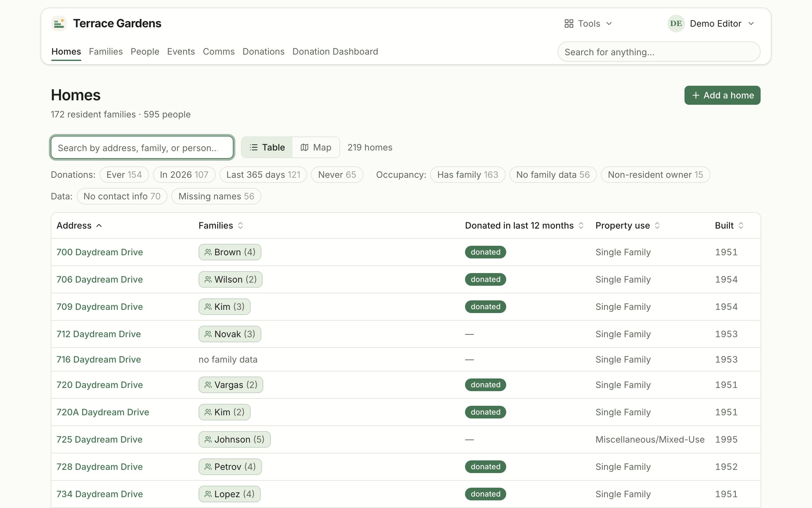Open the Wilson (2) family chip

point(231,279)
